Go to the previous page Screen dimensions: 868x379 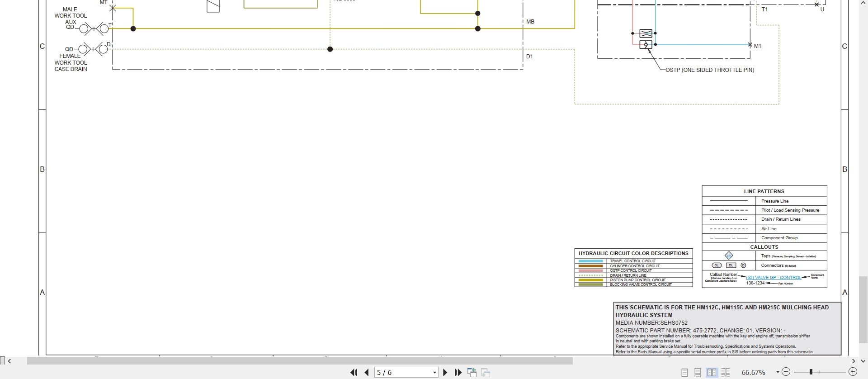(x=367, y=372)
